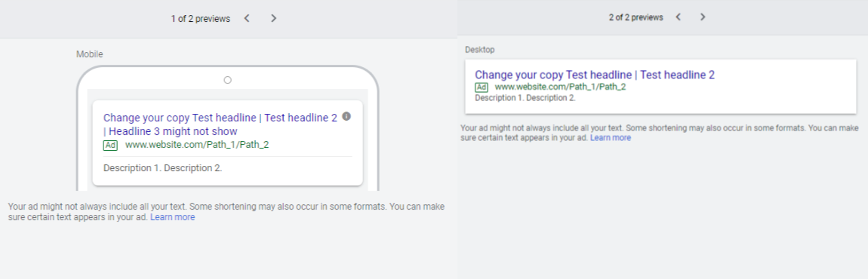Click the desktop ad display URL
The height and width of the screenshot is (279, 868).
560,87
